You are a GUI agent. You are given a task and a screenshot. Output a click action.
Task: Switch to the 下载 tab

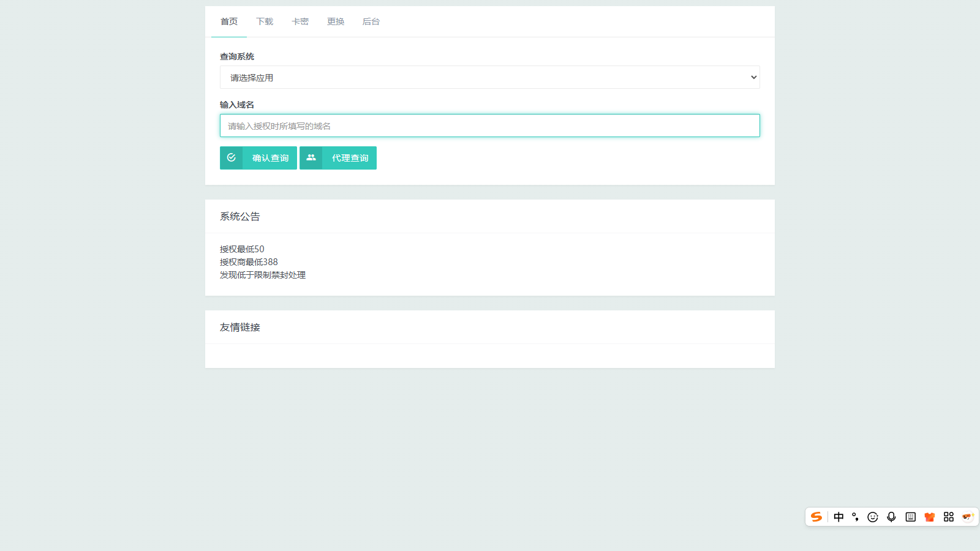(x=264, y=21)
